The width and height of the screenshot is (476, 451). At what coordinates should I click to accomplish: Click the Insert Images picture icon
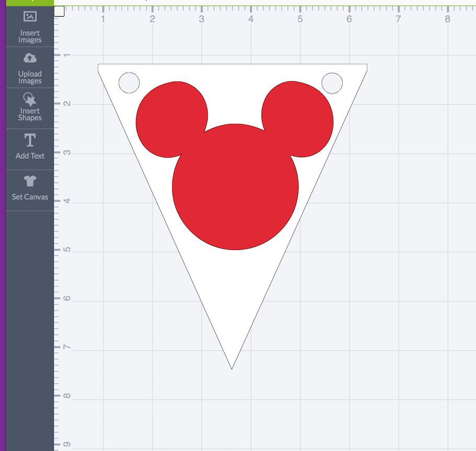tap(30, 17)
